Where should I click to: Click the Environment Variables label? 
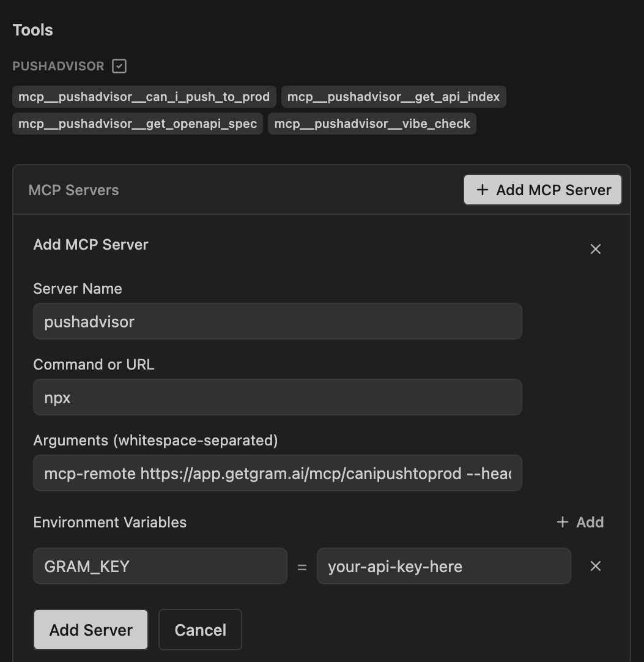[109, 523]
